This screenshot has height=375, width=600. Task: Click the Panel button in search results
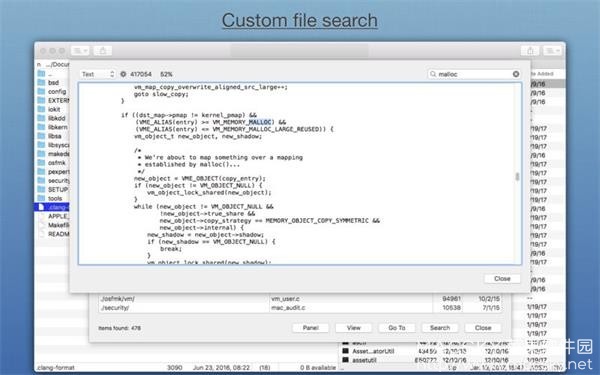(310, 328)
